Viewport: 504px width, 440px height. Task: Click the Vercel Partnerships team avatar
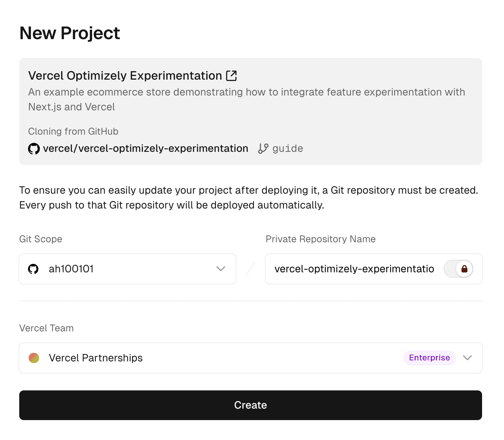tap(34, 358)
